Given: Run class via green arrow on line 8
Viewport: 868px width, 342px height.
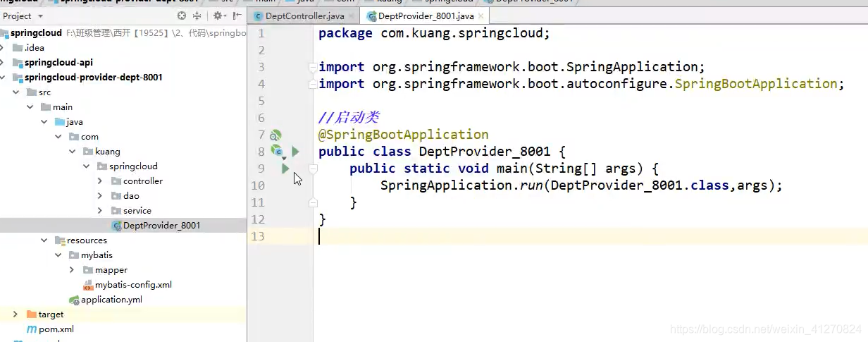Looking at the screenshot, I should [296, 152].
